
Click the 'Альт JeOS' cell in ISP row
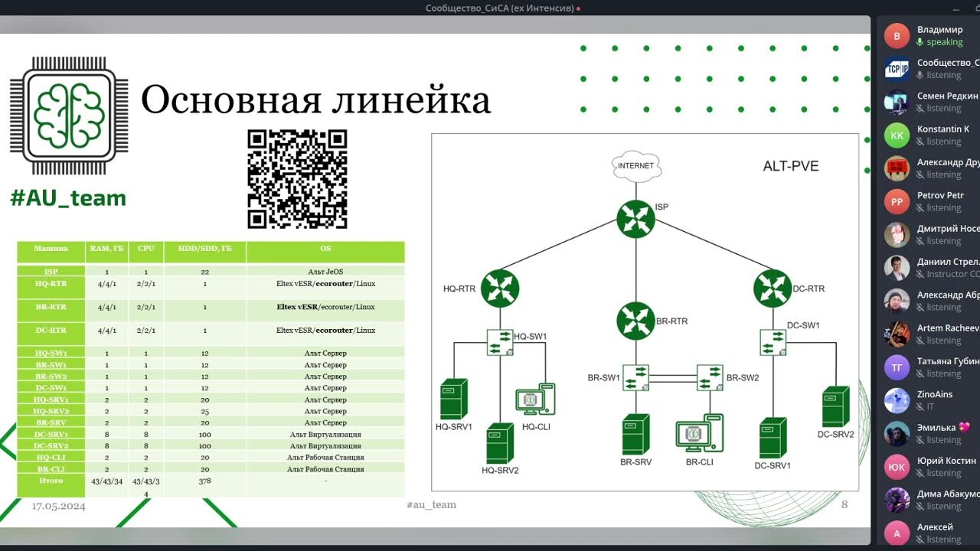[325, 272]
